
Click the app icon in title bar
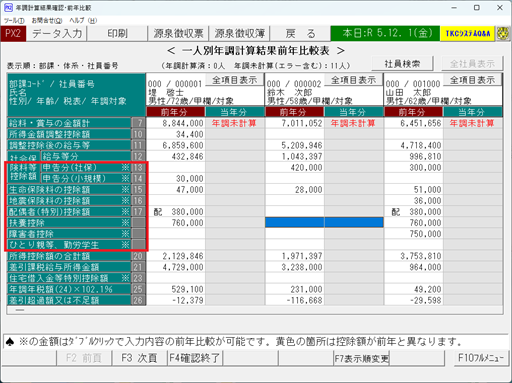(x=8, y=7)
